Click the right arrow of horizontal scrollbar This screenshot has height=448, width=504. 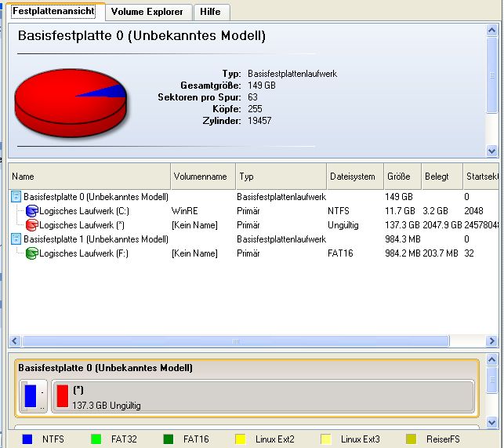pyautogui.click(x=491, y=341)
